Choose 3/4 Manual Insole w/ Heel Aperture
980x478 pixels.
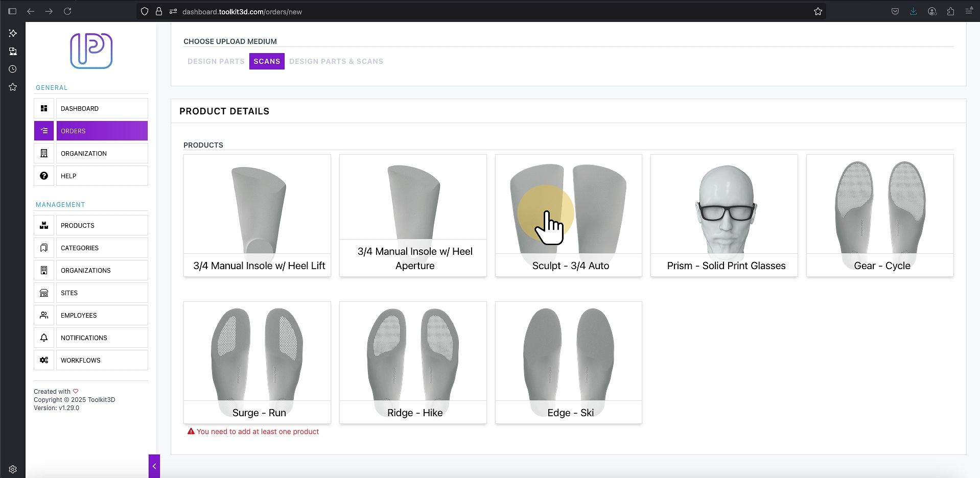pyautogui.click(x=413, y=216)
